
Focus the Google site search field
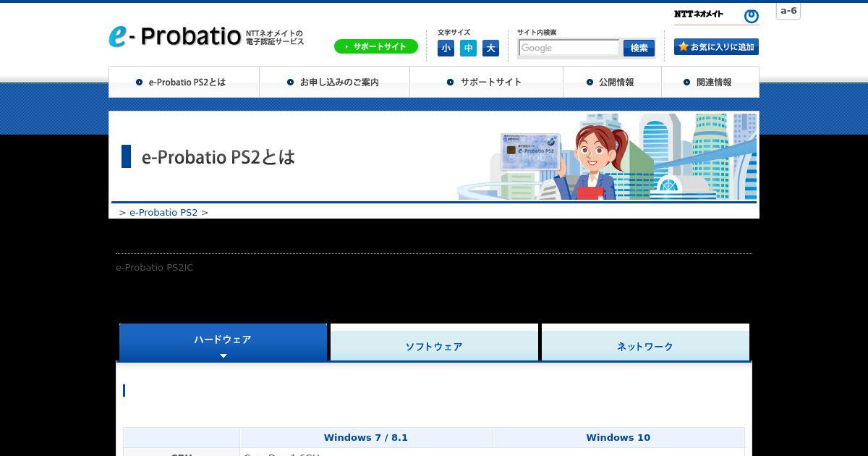click(569, 48)
